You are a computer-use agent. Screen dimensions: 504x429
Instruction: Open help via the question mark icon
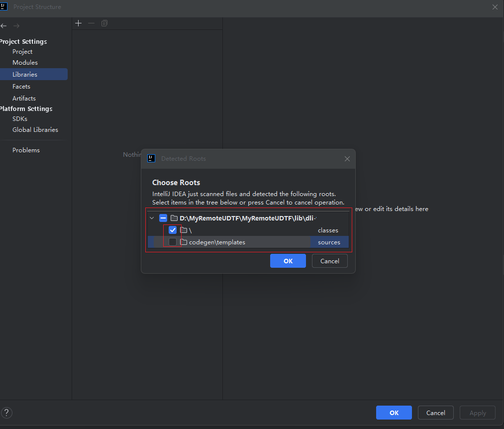click(6, 413)
